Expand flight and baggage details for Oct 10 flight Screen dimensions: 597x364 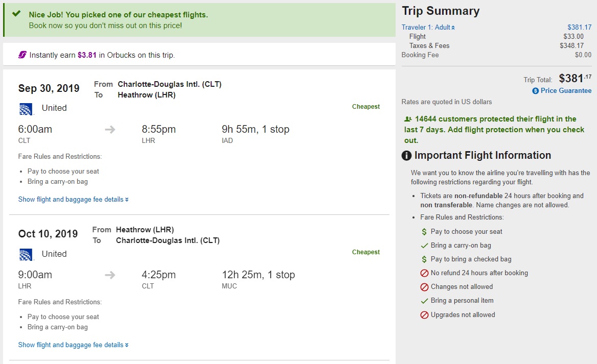click(73, 345)
